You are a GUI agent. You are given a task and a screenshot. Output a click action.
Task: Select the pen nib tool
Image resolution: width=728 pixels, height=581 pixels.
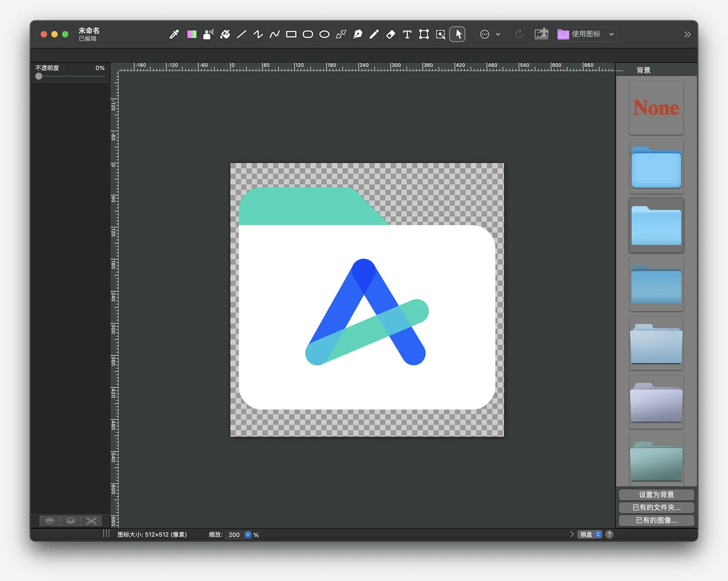click(358, 34)
